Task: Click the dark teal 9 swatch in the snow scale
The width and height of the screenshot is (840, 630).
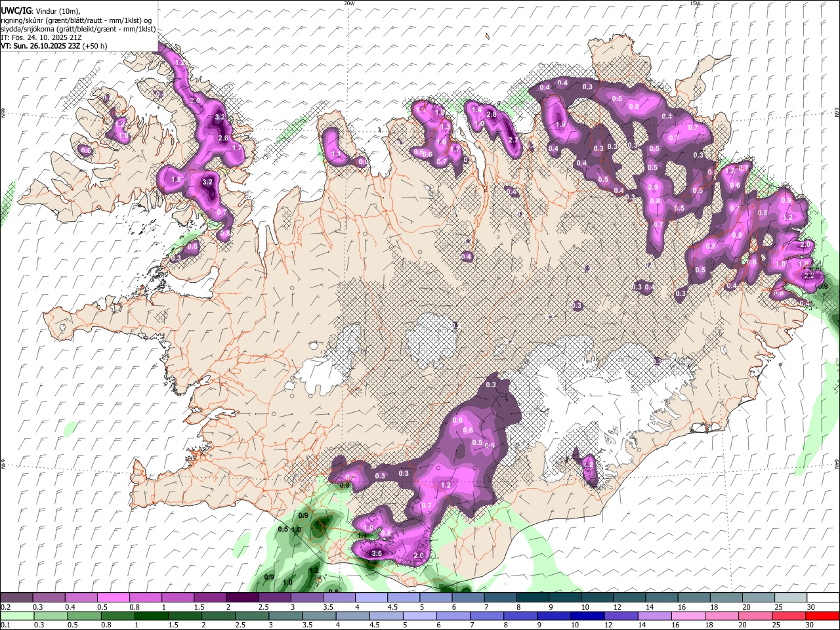Action: point(564,598)
